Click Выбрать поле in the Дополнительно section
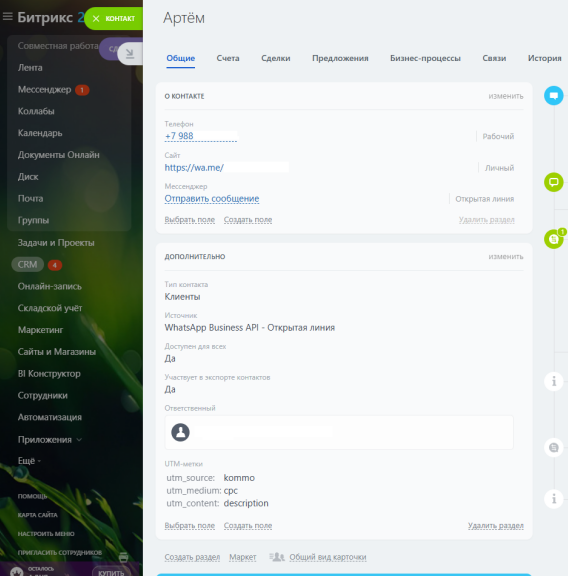The height and width of the screenshot is (577, 568). 189,525
